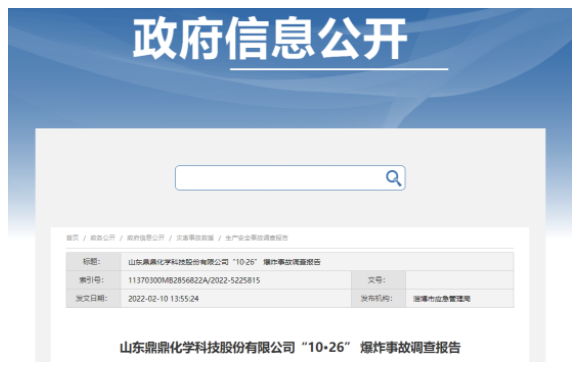Click the 标题 label cell
Viewport: 581px width, 376px height.
93,262
